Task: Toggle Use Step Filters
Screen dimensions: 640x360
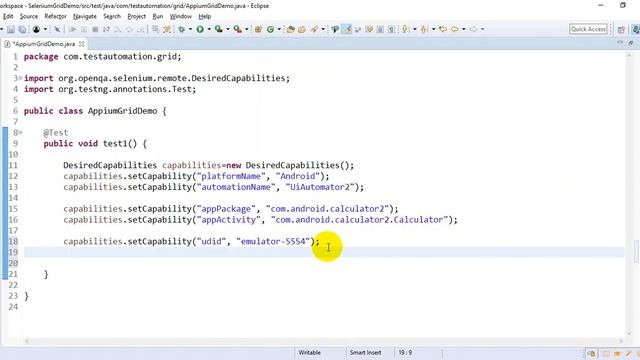Action: click(167, 29)
